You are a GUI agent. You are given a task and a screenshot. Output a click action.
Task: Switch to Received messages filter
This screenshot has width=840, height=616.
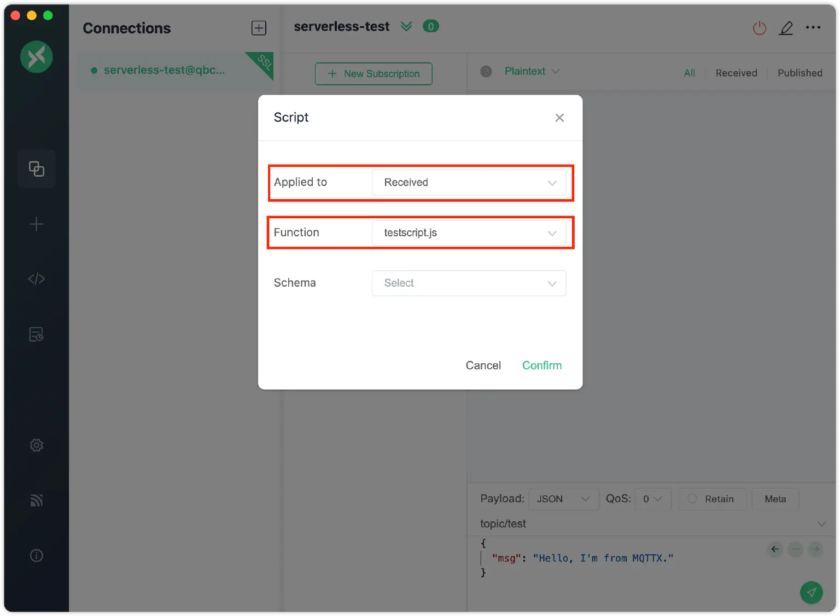point(736,73)
